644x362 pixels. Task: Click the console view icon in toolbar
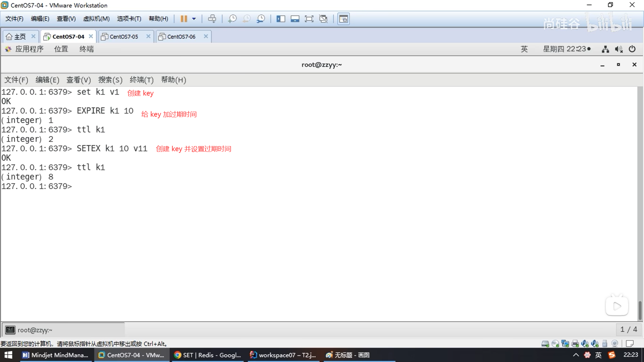tap(343, 19)
